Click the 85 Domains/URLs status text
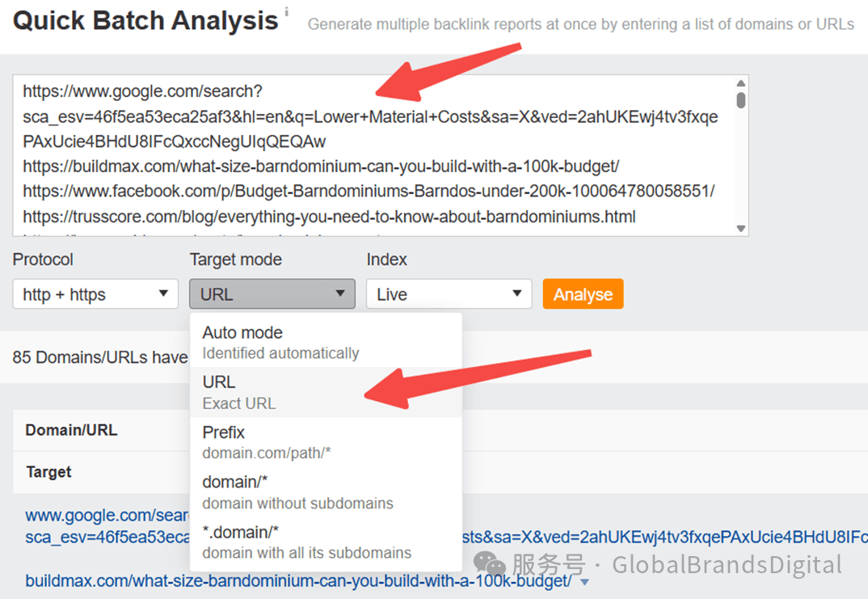Screen dimensions: 868x599 (x=100, y=357)
